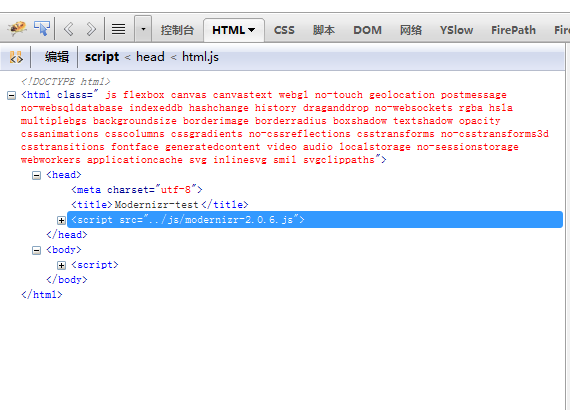Select head in the breadcrumb path
This screenshot has width=570, height=410.
pos(150,57)
